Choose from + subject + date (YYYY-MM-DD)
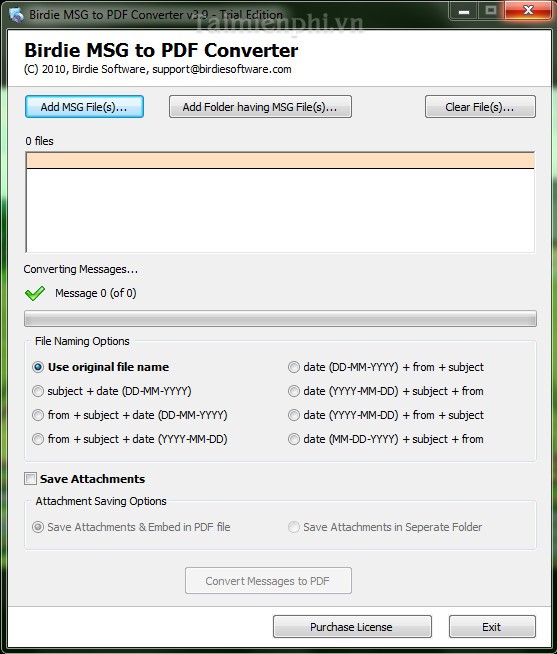This screenshot has height=654, width=557. point(130,439)
